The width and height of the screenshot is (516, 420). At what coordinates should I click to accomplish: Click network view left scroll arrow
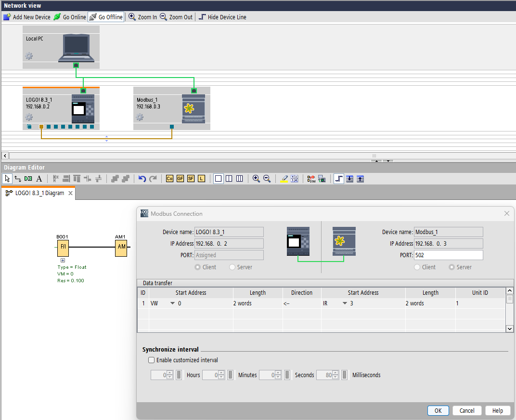coord(5,156)
